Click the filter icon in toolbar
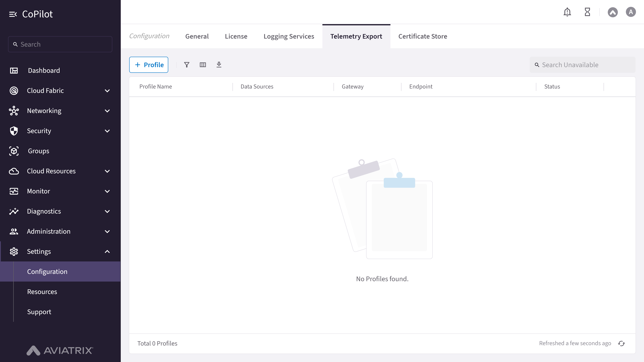This screenshot has width=644, height=362. tap(187, 65)
